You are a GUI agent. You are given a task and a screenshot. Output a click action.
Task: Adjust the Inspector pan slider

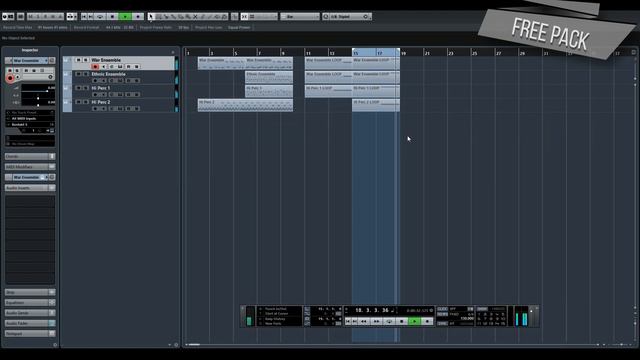[x=38, y=98]
